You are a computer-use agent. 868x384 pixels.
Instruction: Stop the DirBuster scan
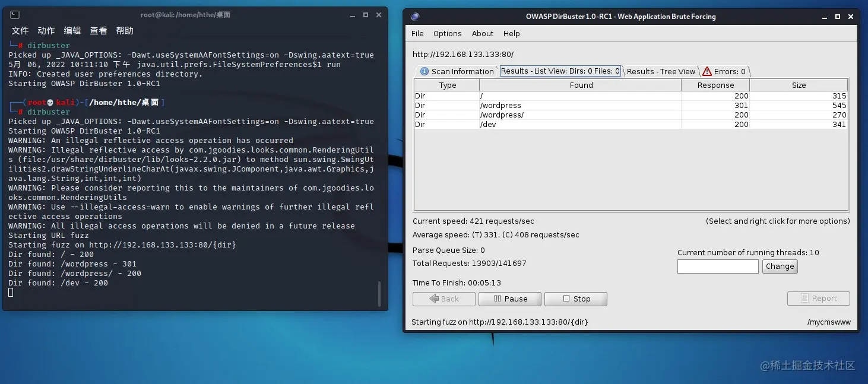(576, 299)
